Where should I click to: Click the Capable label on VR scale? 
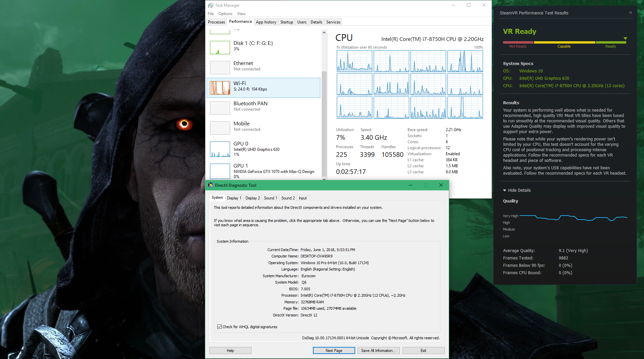click(x=564, y=46)
